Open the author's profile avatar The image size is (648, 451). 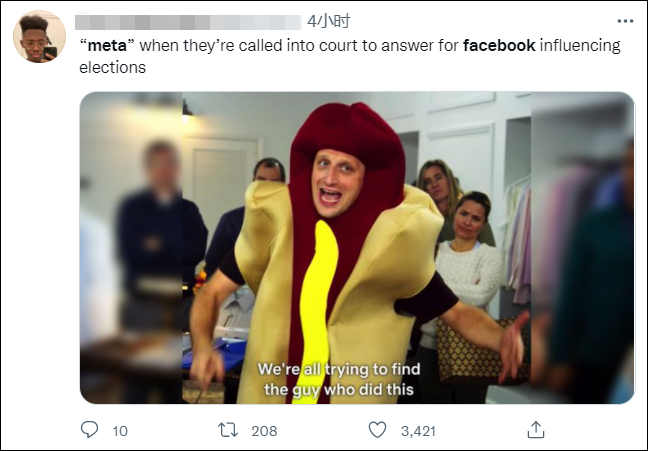pos(39,37)
